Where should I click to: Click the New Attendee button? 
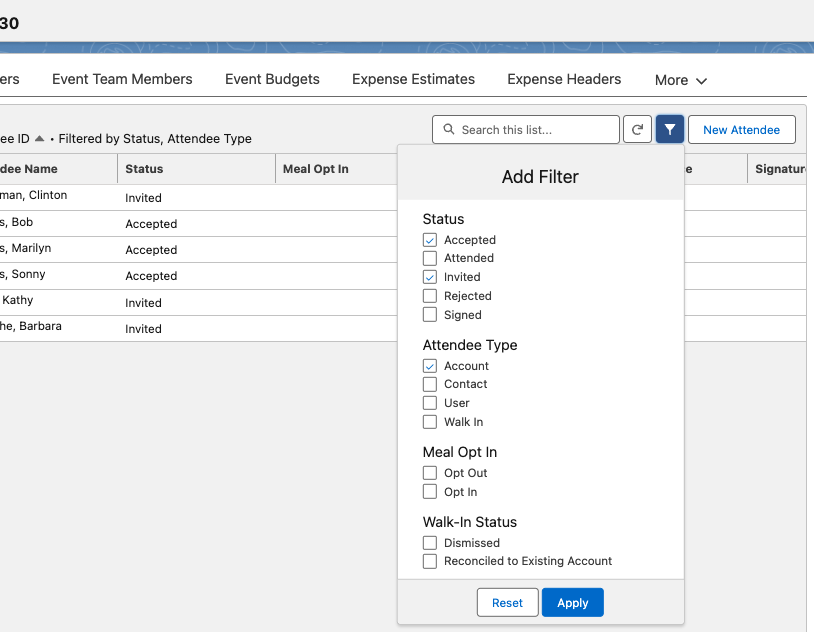(x=741, y=130)
